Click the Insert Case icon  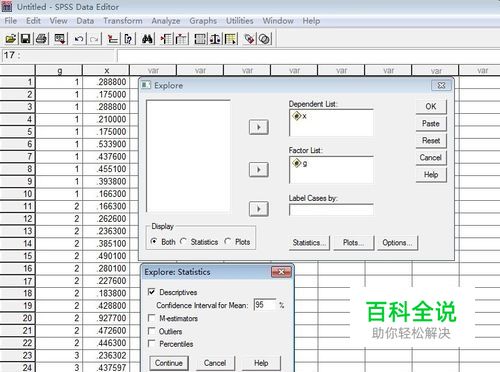(166, 39)
